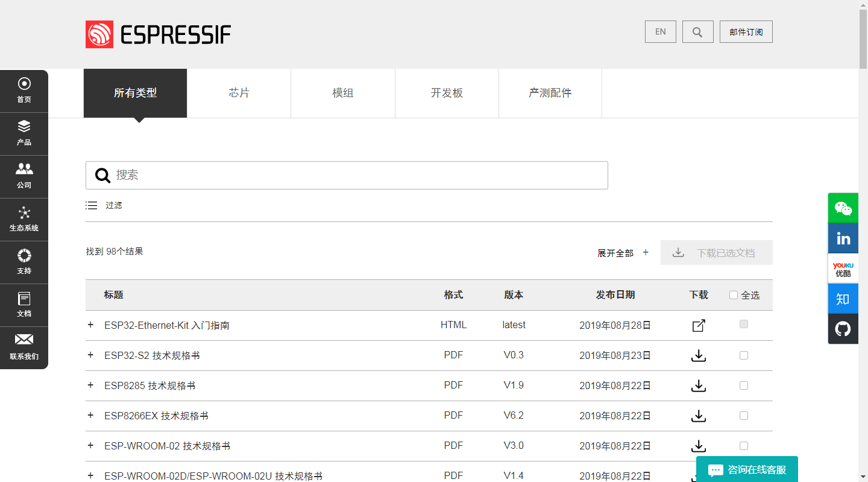
Task: Switch to the 模组 tab
Action: (x=343, y=94)
